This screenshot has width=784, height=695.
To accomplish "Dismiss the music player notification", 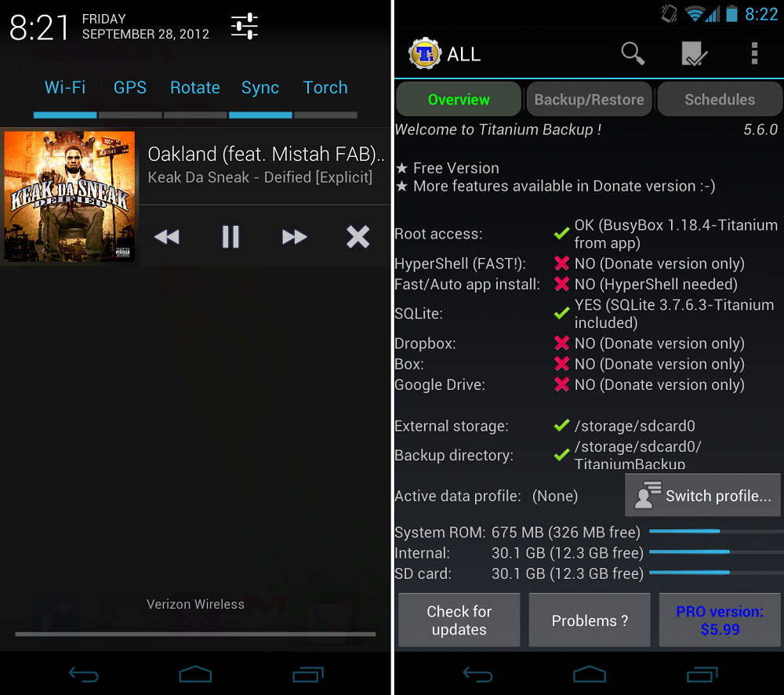I will pyautogui.click(x=358, y=237).
